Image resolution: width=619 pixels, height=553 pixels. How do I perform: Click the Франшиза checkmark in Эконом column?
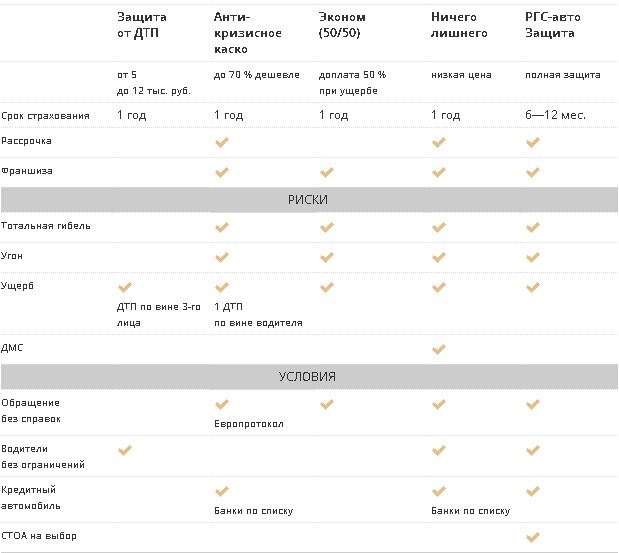click(x=327, y=172)
